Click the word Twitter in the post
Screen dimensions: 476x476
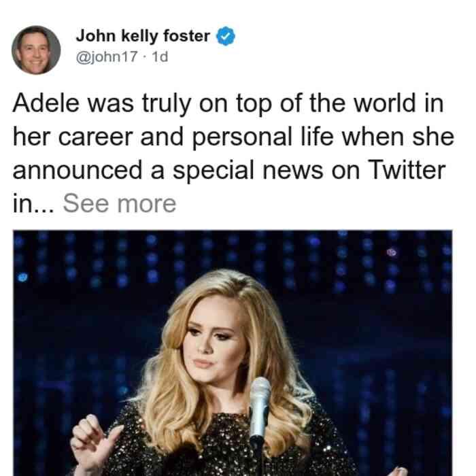407,170
